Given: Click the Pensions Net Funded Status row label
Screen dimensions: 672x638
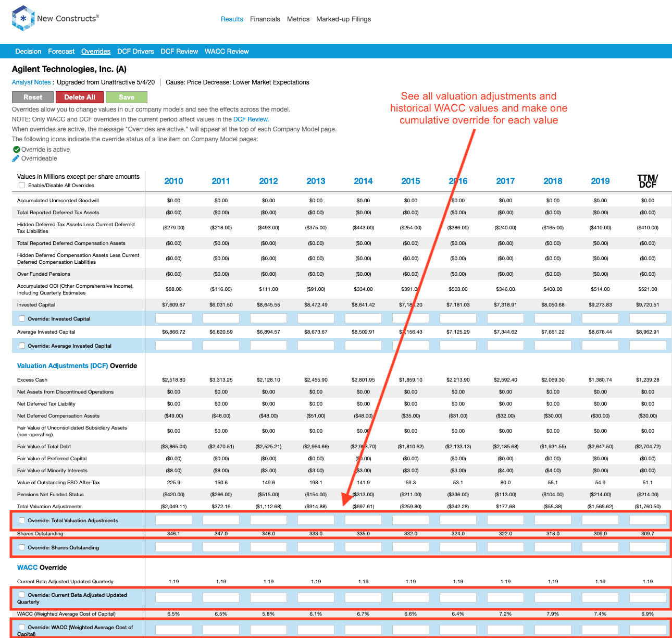Looking at the screenshot, I should (51, 495).
